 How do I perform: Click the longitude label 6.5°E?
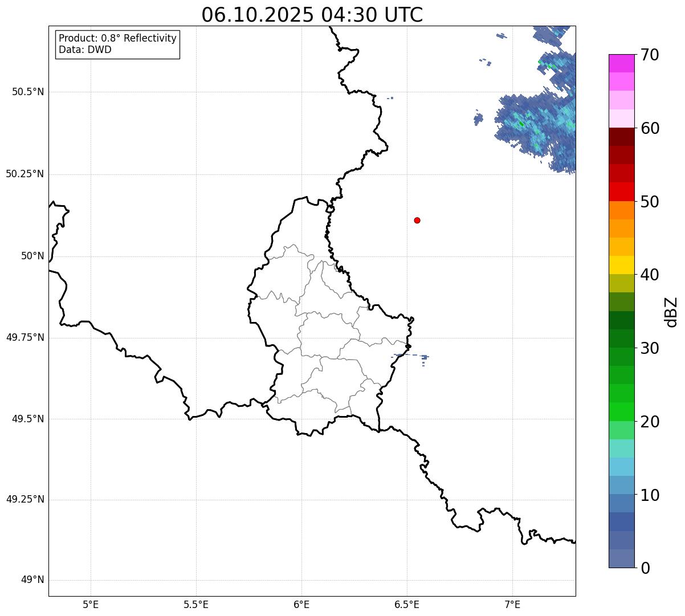click(x=407, y=604)
